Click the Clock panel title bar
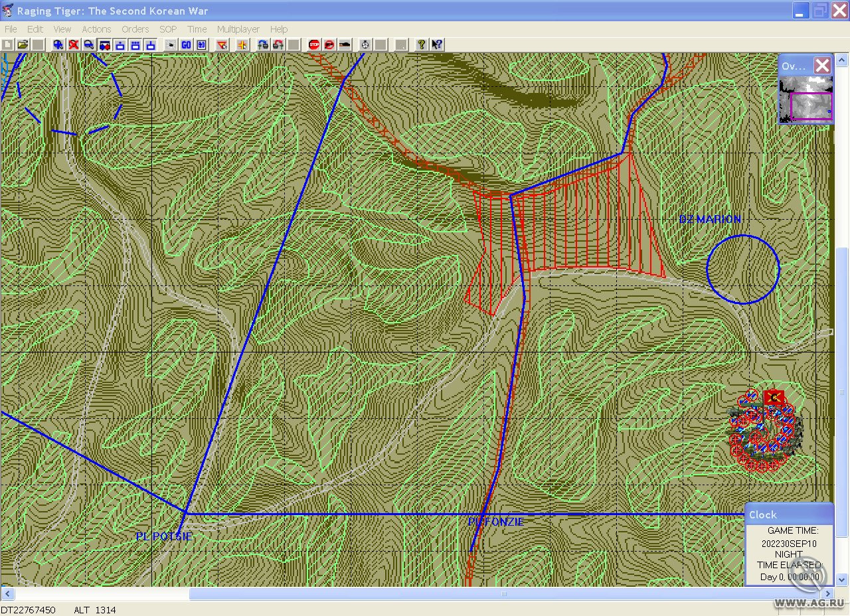 [789, 514]
